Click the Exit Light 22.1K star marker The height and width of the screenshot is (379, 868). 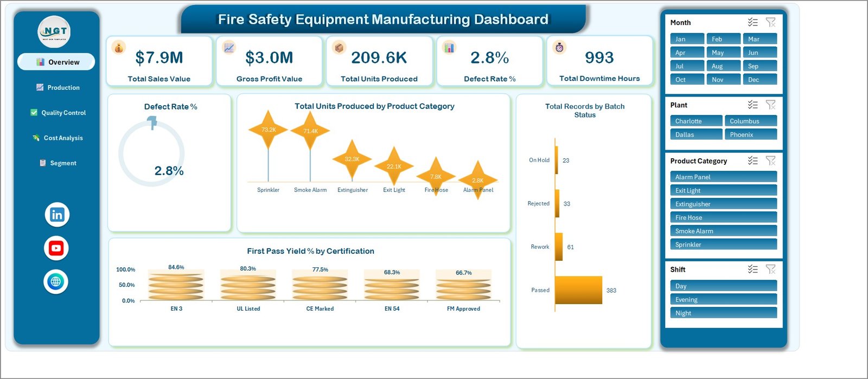(x=394, y=166)
